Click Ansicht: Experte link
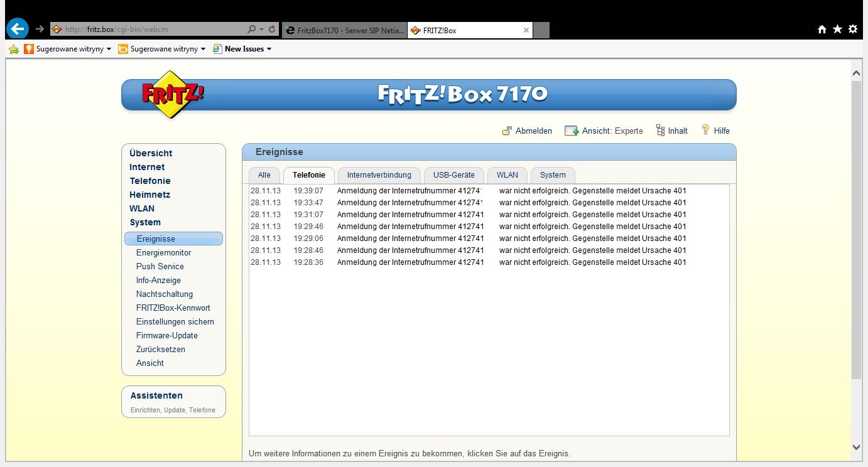The height and width of the screenshot is (467, 868). [612, 131]
